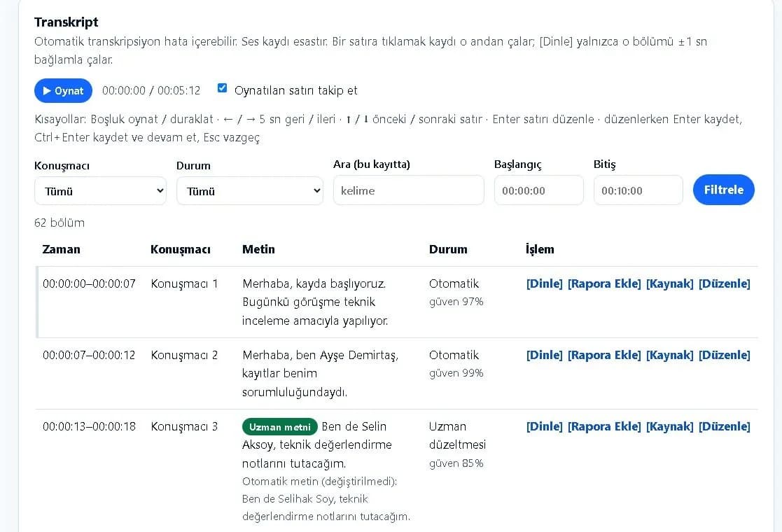Click [Rapora Ekle] for Konuşmacı 1 row
This screenshot has width=782, height=532.
(x=604, y=283)
